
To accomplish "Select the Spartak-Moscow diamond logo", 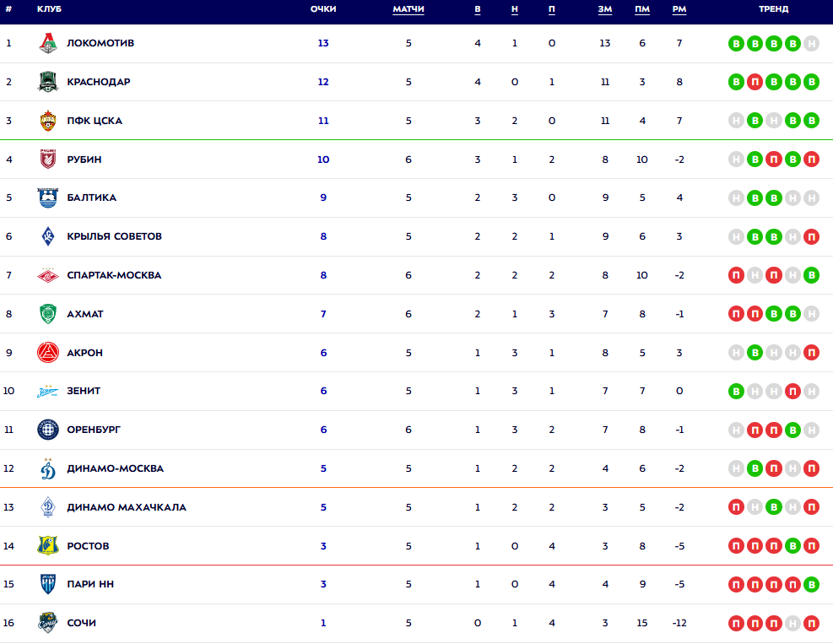I will (48, 275).
